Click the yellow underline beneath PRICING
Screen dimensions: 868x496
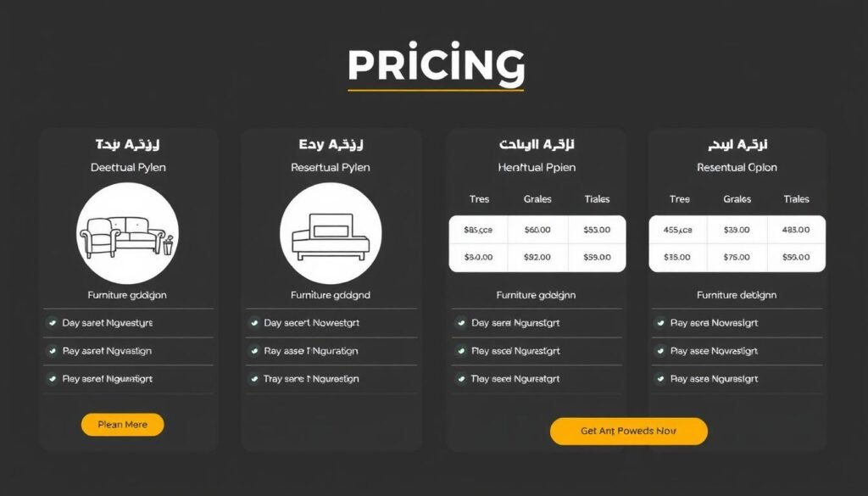coord(434,89)
